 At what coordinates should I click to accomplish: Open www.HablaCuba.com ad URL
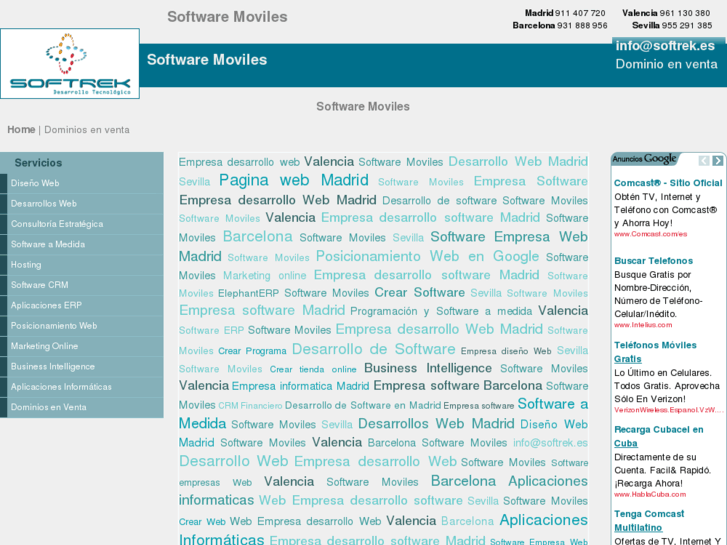coord(650,494)
